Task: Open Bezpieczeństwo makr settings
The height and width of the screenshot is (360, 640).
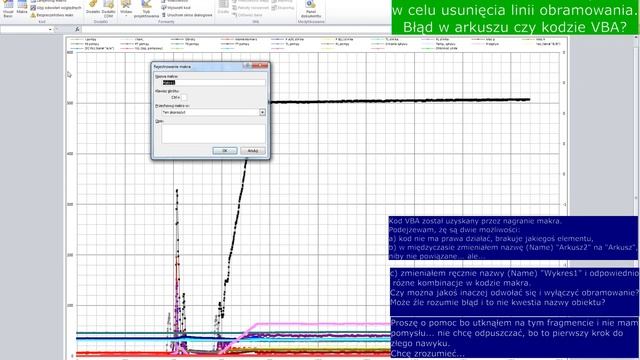Action: coord(52,15)
